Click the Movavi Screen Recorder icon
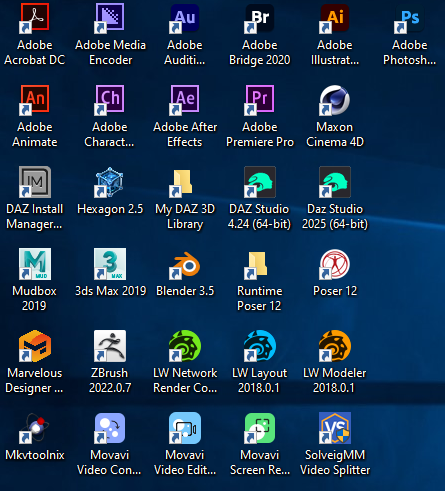The image size is (445, 491). click(x=260, y=428)
